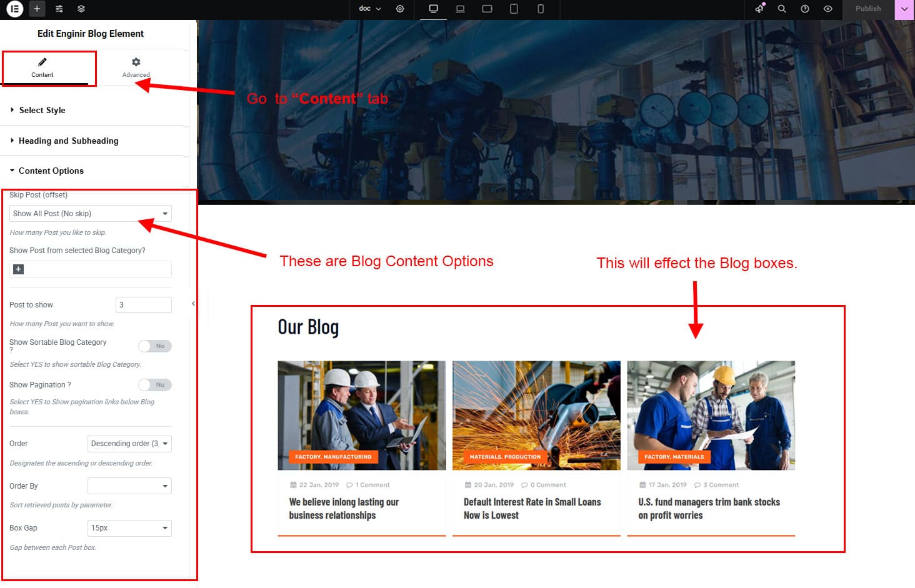
Task: Open the Skip Post offset dropdown
Action: pos(90,214)
